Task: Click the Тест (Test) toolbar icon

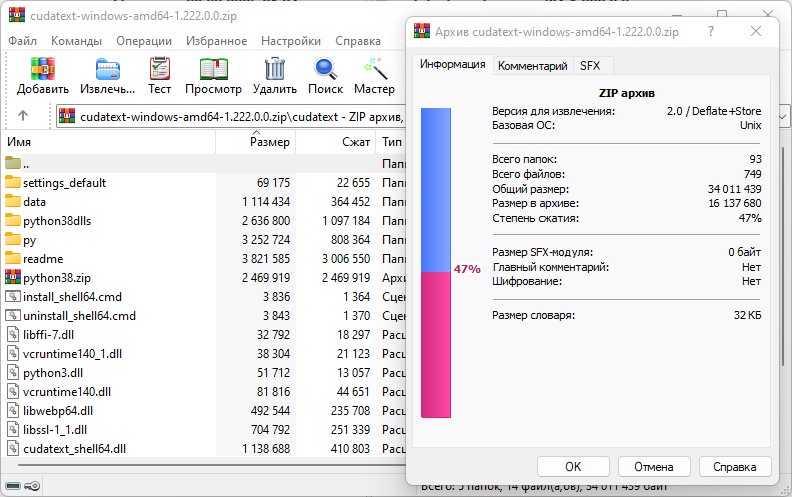Action: coord(160,69)
